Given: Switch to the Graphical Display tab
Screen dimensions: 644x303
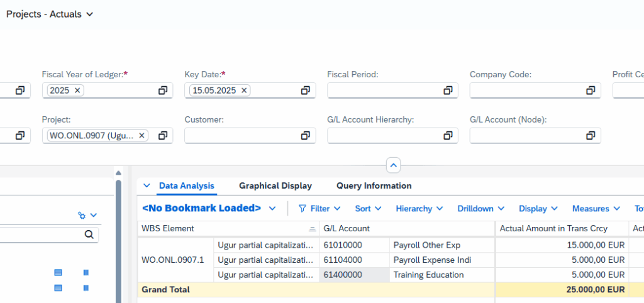Looking at the screenshot, I should point(275,186).
